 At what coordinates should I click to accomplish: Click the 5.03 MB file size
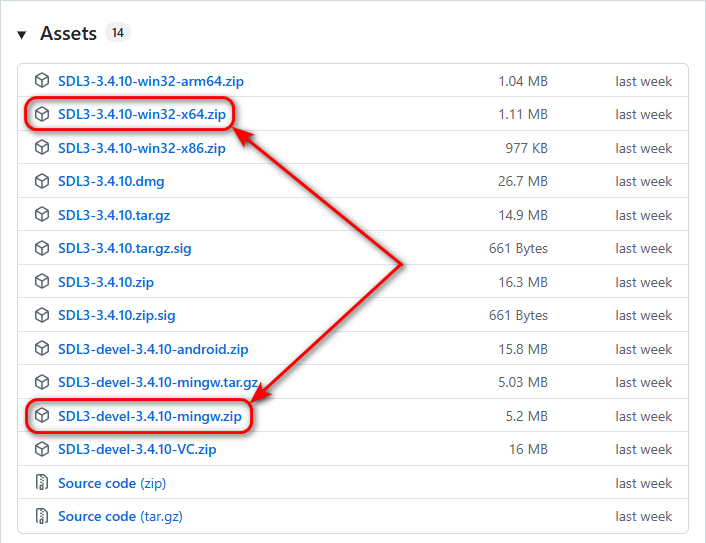523,382
